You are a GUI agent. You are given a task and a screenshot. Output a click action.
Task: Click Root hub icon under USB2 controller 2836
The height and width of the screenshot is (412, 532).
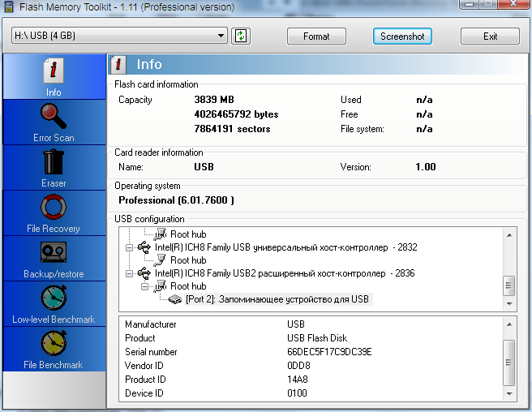pyautogui.click(x=160, y=286)
